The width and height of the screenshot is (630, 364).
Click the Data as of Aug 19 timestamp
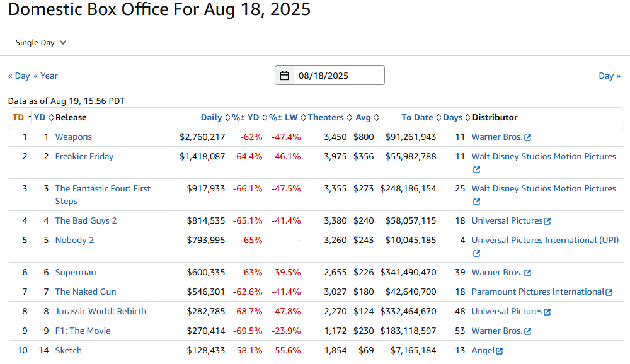tap(66, 101)
